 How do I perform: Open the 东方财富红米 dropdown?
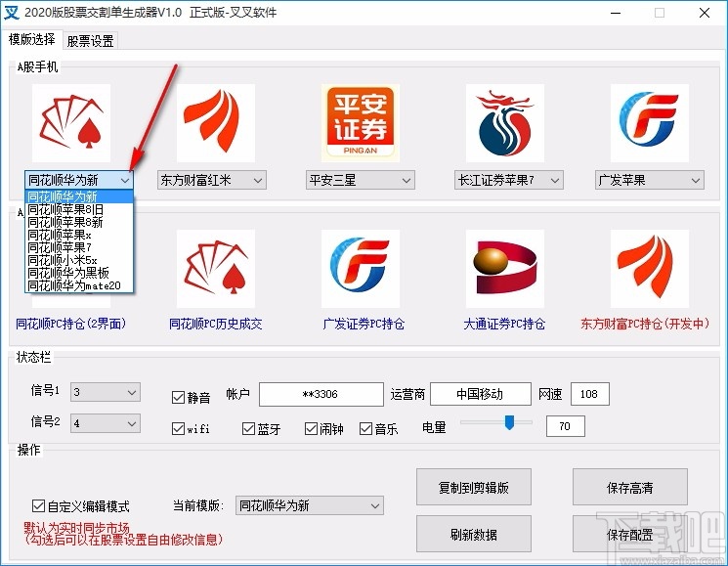pyautogui.click(x=212, y=180)
